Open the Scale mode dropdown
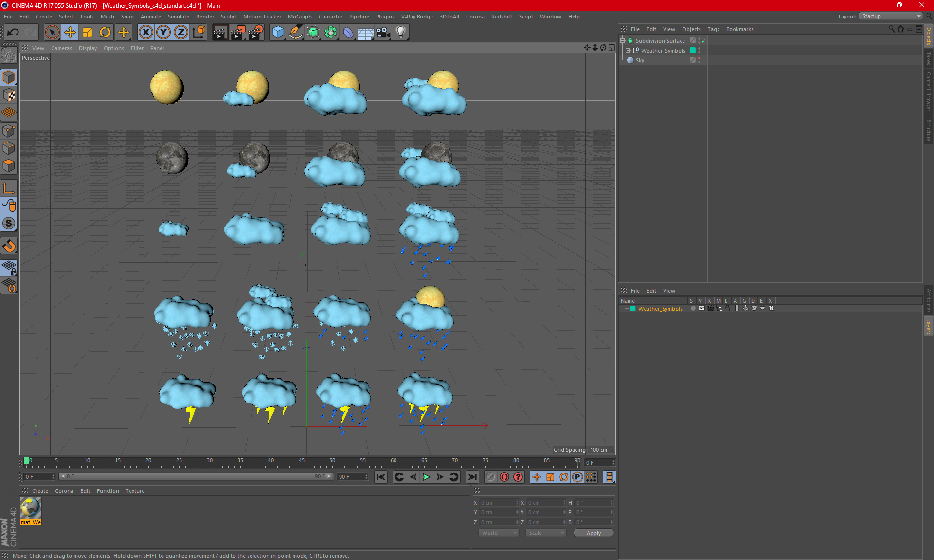934x560 pixels. coord(546,533)
